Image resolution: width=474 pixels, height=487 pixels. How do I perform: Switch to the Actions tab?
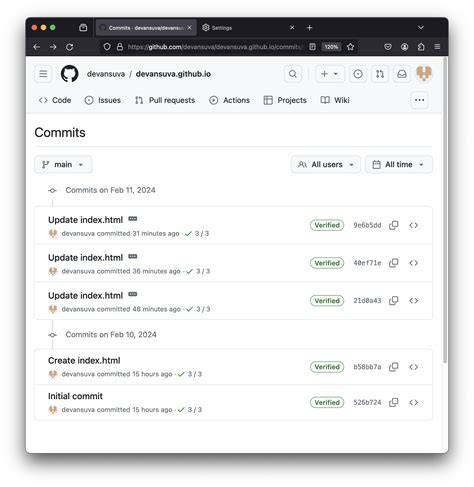click(x=229, y=100)
